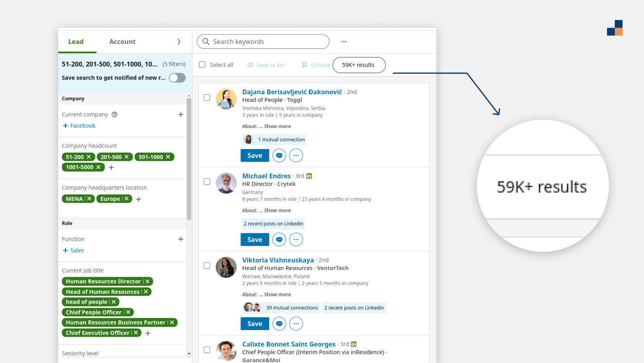Switch to the Account tab
644x363 pixels.
(x=122, y=41)
